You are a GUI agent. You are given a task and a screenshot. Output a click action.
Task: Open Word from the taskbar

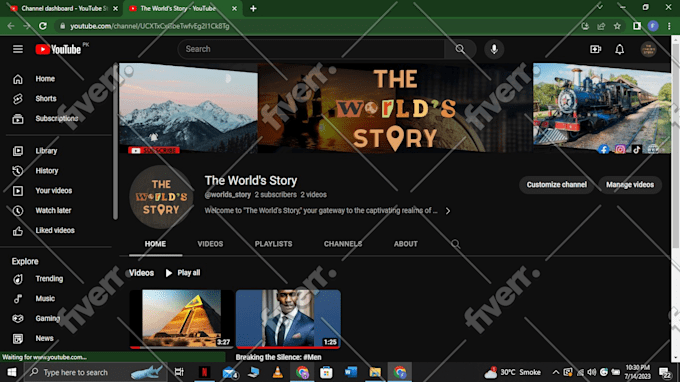click(351, 372)
